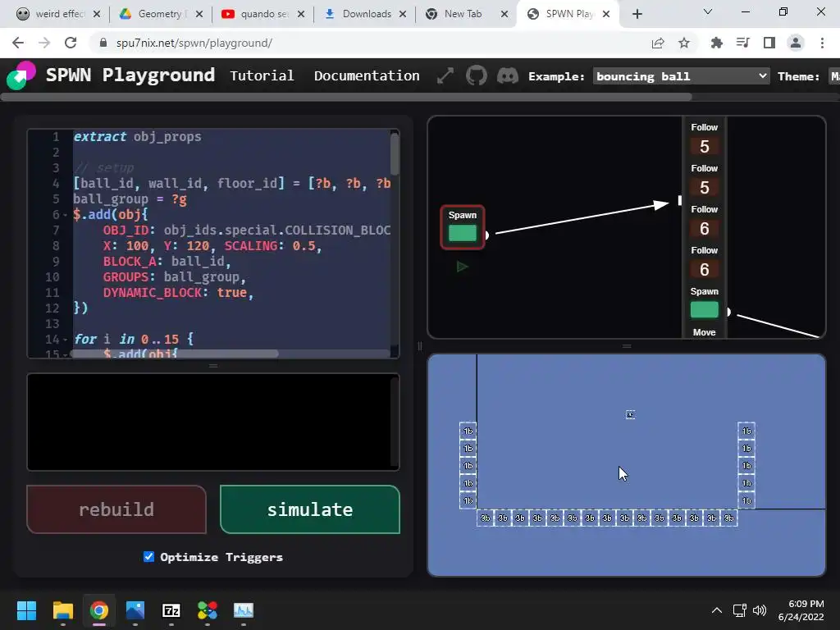Click the page horizontal scrollbar under header

[x=346, y=97]
